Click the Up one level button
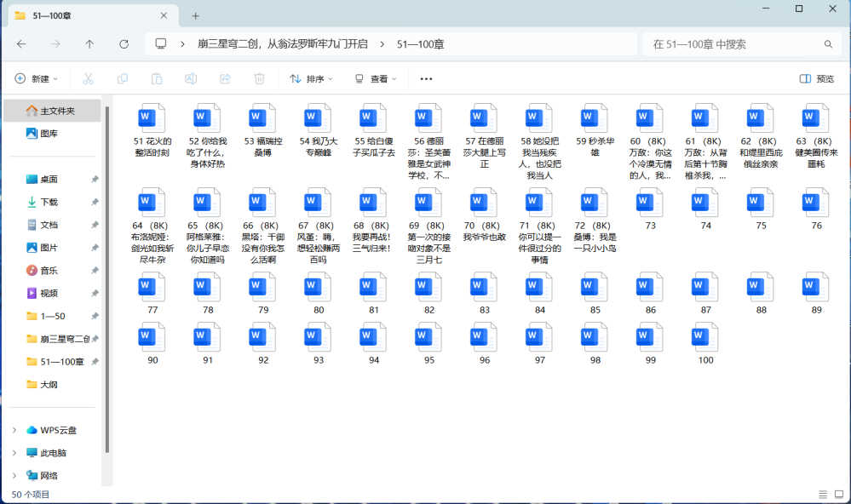Screen dimensions: 851x504 point(89,43)
